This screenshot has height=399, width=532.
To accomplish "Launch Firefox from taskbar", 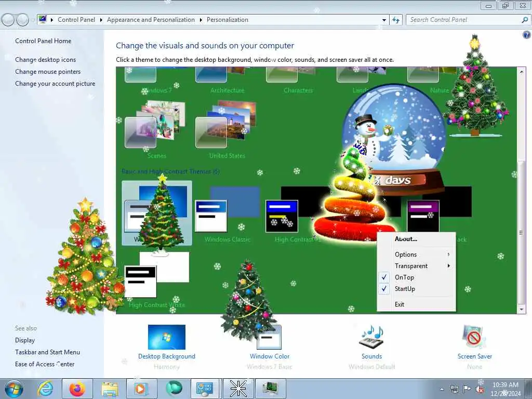I will [x=77, y=389].
